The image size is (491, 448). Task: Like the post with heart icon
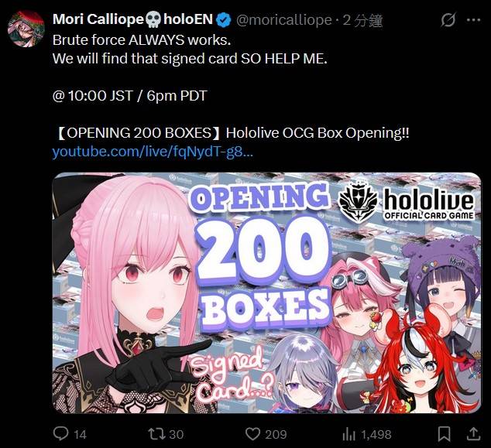click(x=252, y=434)
